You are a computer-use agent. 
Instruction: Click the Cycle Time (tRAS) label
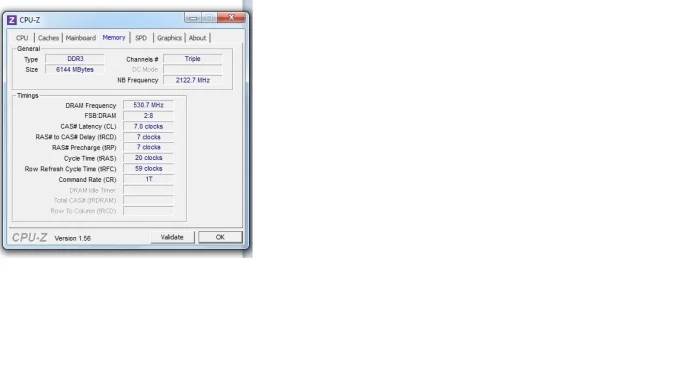click(90, 158)
